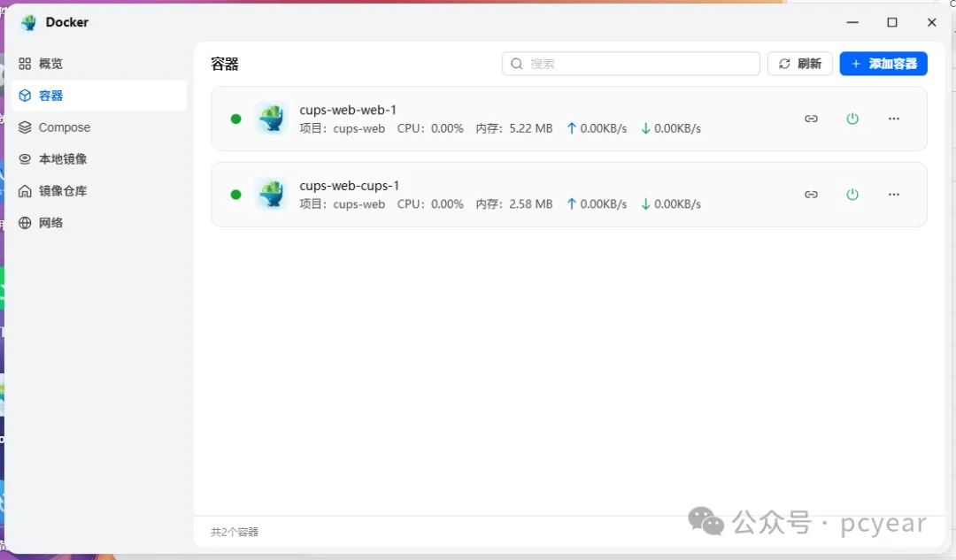Click the cups-web-cups-1 container name
Image resolution: width=956 pixels, height=560 pixels.
pos(350,185)
